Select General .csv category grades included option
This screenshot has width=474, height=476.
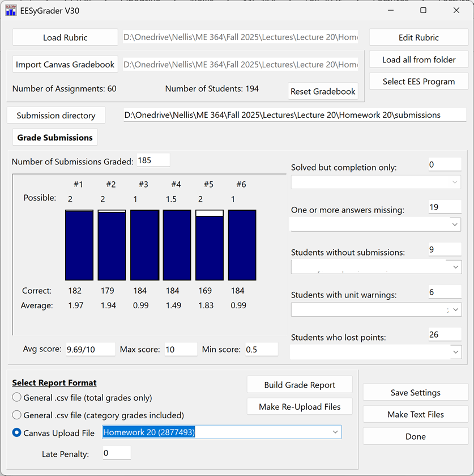coord(17,415)
